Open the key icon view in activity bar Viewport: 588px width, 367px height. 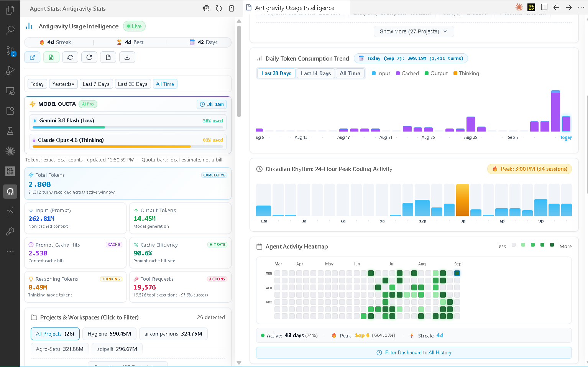click(10, 232)
